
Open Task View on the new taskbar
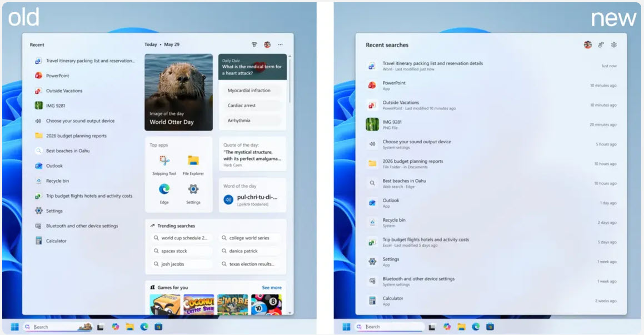coord(432,327)
